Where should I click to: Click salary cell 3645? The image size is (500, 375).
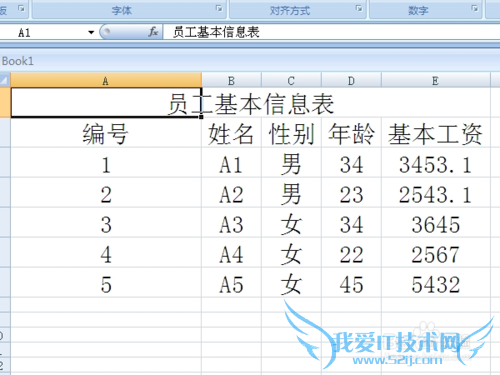[436, 223]
